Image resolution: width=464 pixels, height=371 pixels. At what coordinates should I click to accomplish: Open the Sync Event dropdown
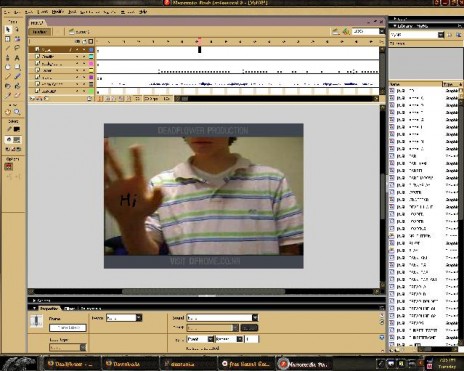coord(210,339)
